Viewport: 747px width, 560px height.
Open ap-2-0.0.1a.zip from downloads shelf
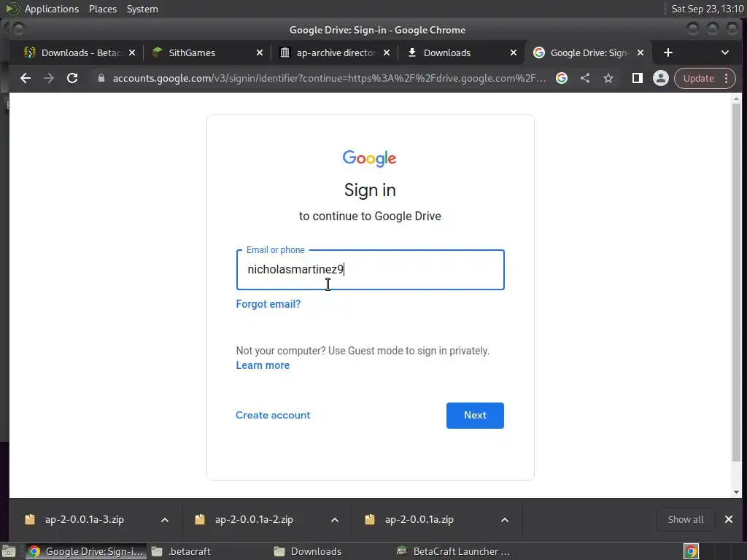(x=419, y=519)
